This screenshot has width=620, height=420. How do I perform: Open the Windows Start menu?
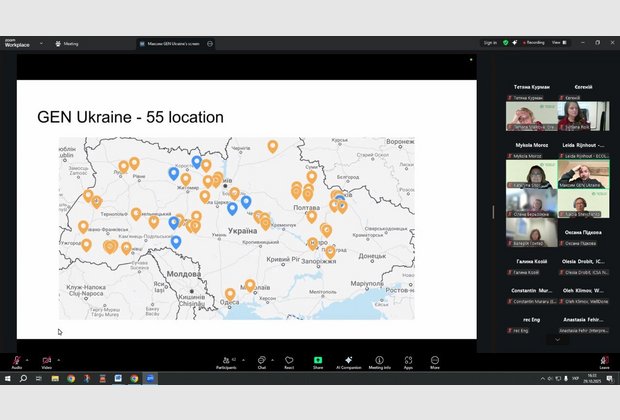click(x=8, y=379)
